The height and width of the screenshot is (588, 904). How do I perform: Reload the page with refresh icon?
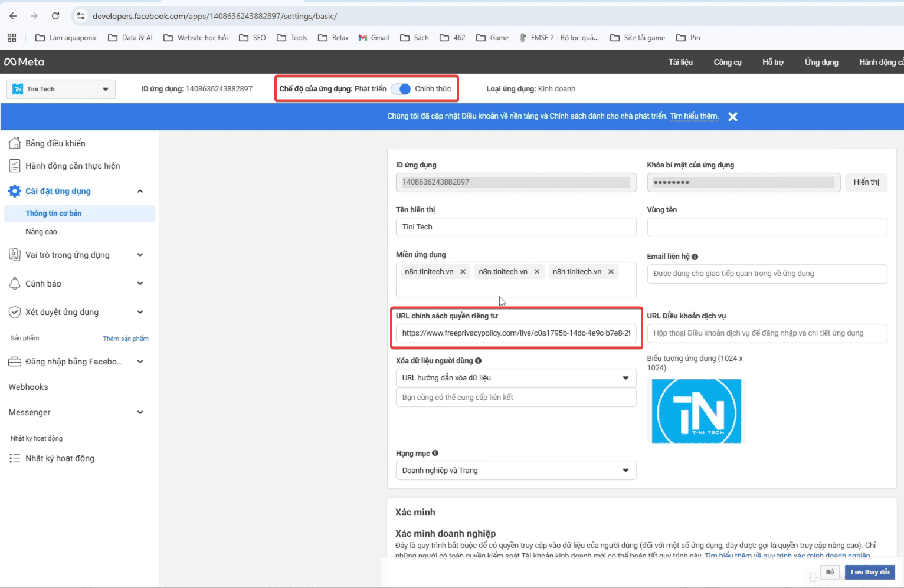[55, 16]
